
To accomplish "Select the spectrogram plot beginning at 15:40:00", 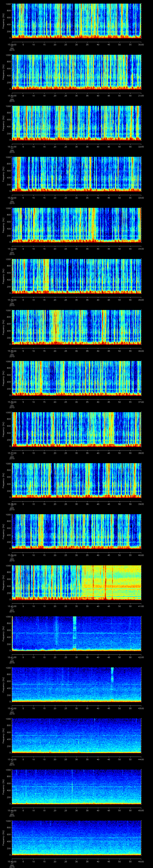I will click(x=77, y=582).
